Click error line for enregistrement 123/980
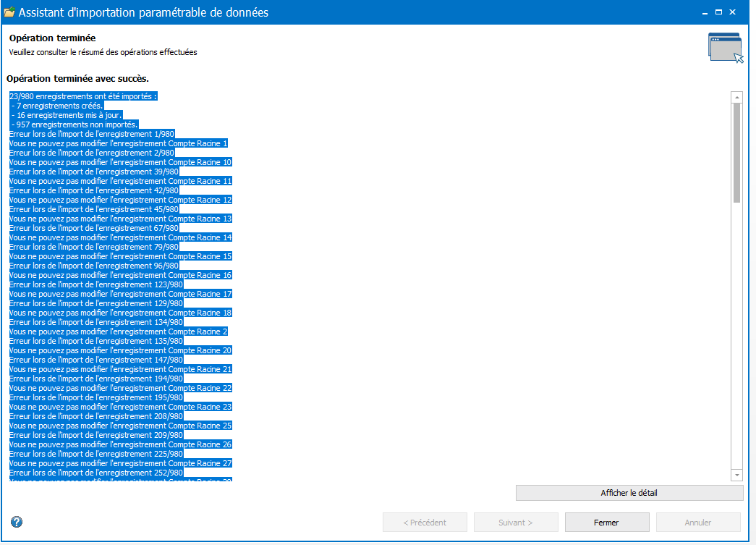756x545 pixels. tap(96, 284)
